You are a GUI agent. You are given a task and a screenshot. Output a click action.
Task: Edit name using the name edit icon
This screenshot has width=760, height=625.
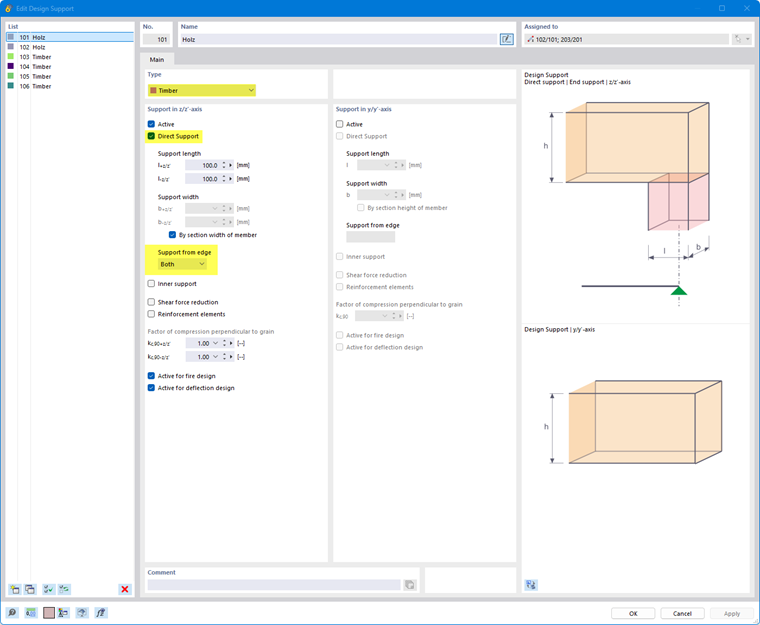click(x=507, y=39)
